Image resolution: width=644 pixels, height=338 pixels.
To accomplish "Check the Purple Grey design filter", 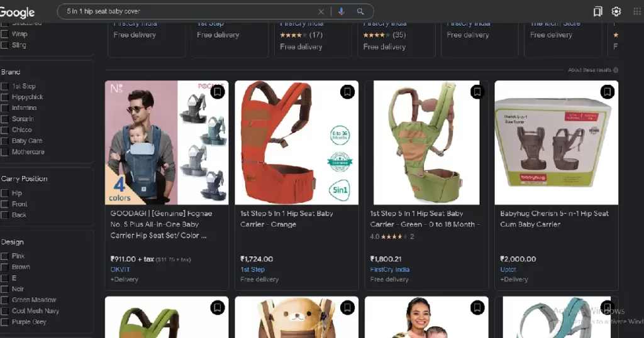I will pyautogui.click(x=4, y=322).
